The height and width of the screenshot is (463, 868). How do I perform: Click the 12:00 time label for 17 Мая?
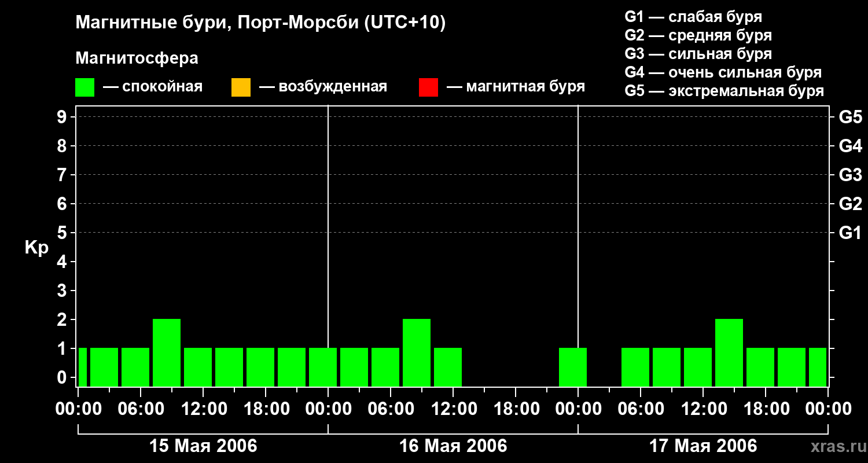pos(703,409)
